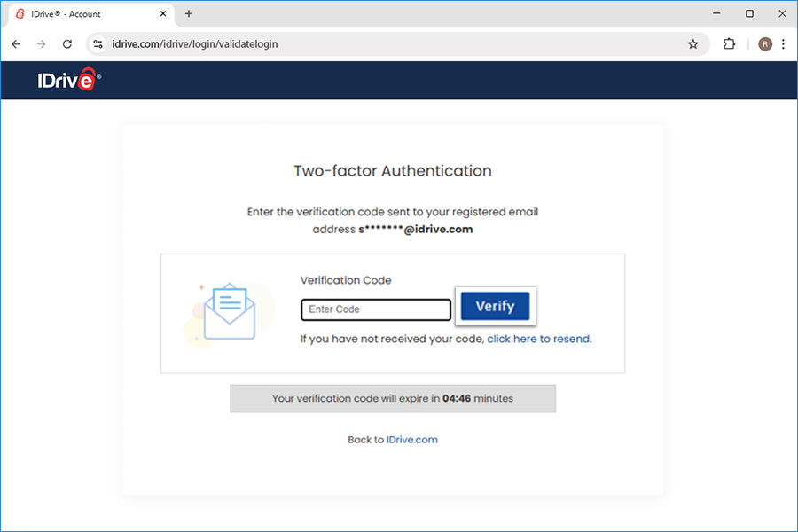Go back using browser back arrow
This screenshot has width=798, height=532.
point(16,44)
